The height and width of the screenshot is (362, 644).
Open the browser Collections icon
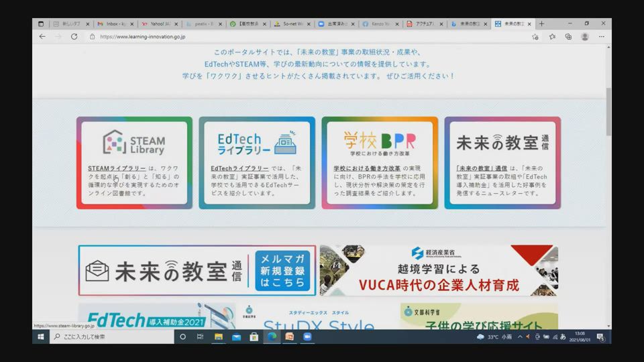point(568,37)
